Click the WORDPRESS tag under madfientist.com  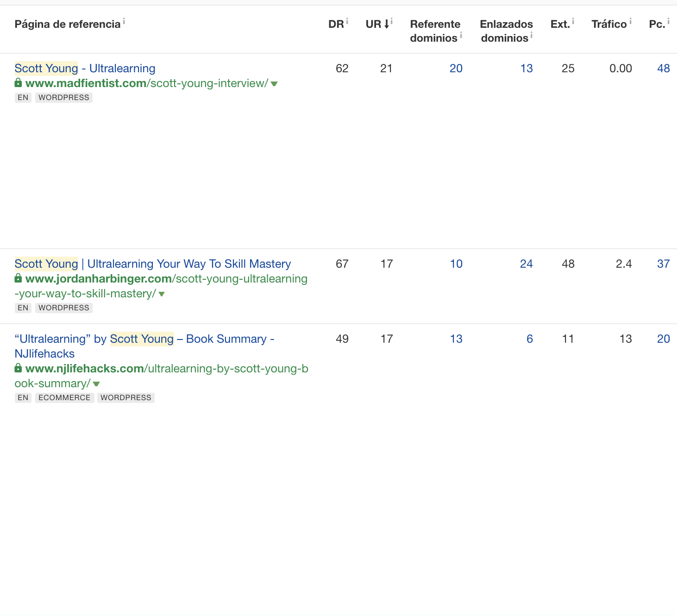tap(64, 98)
